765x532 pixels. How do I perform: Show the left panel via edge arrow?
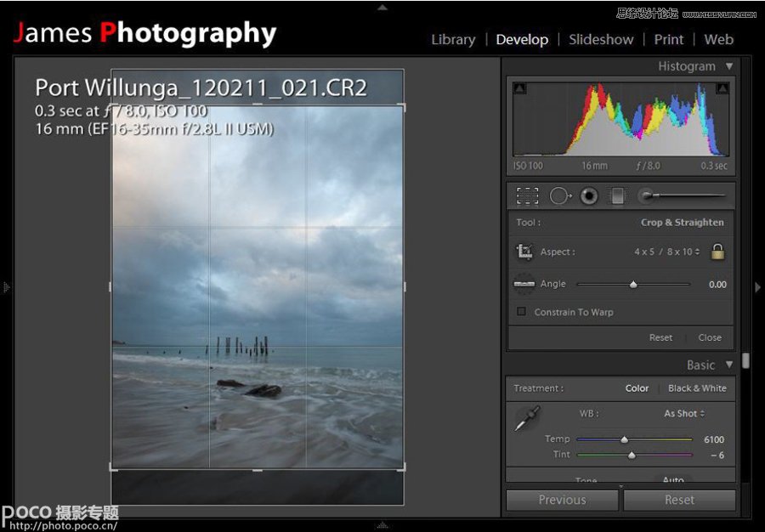click(6, 286)
